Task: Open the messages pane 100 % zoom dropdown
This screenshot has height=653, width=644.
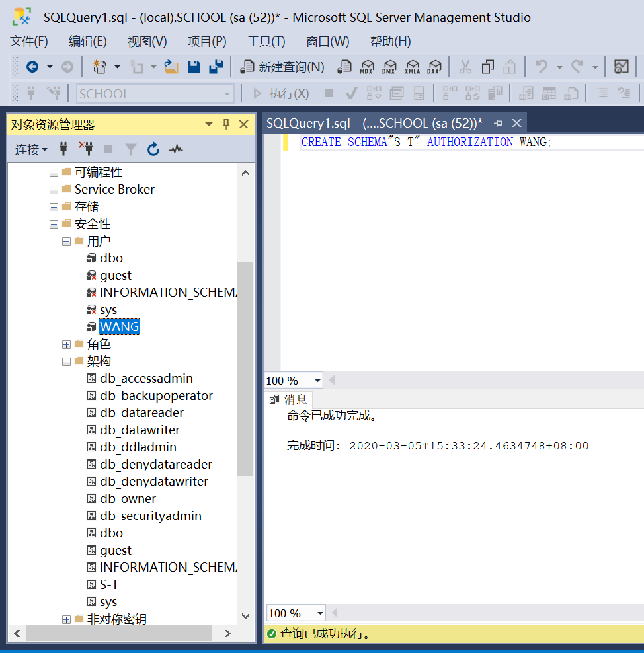Action: pyautogui.click(x=320, y=613)
